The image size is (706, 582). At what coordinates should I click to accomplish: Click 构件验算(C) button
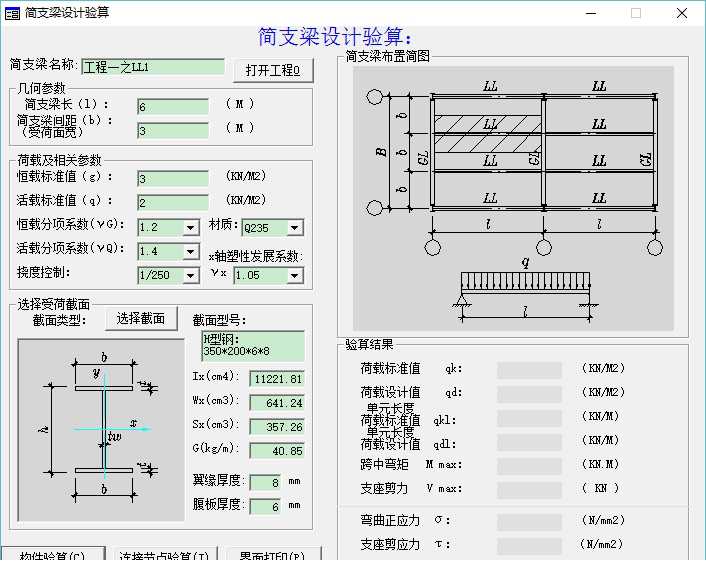[x=53, y=554]
